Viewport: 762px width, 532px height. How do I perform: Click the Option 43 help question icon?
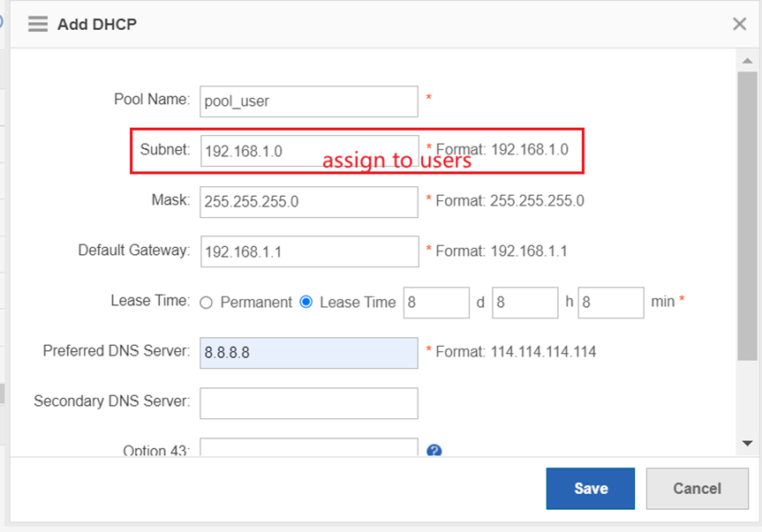point(434,451)
